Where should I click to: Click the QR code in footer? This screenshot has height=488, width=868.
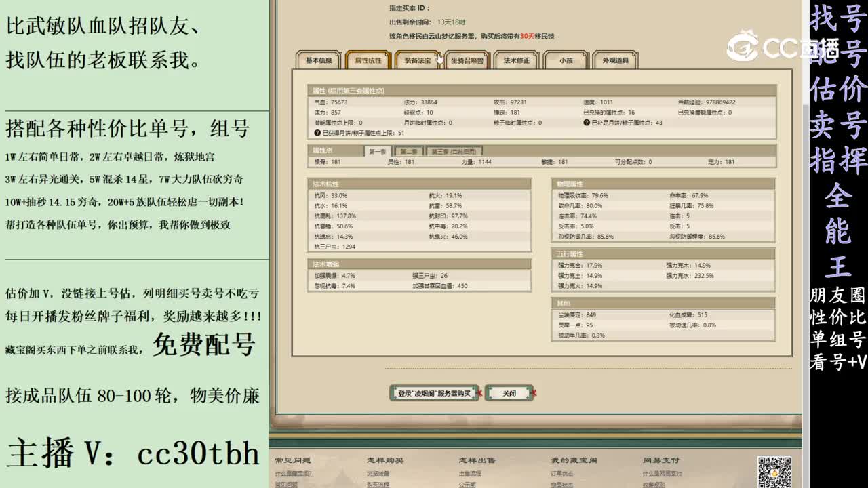pos(774,472)
